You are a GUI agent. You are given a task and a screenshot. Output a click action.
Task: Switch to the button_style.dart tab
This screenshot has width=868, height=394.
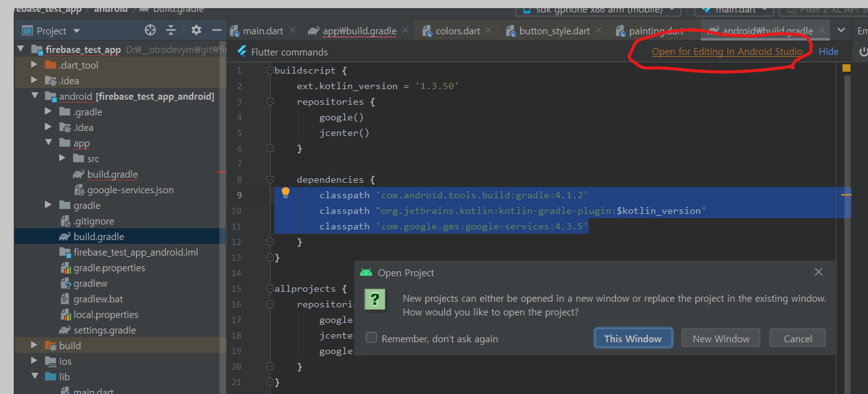tap(554, 31)
